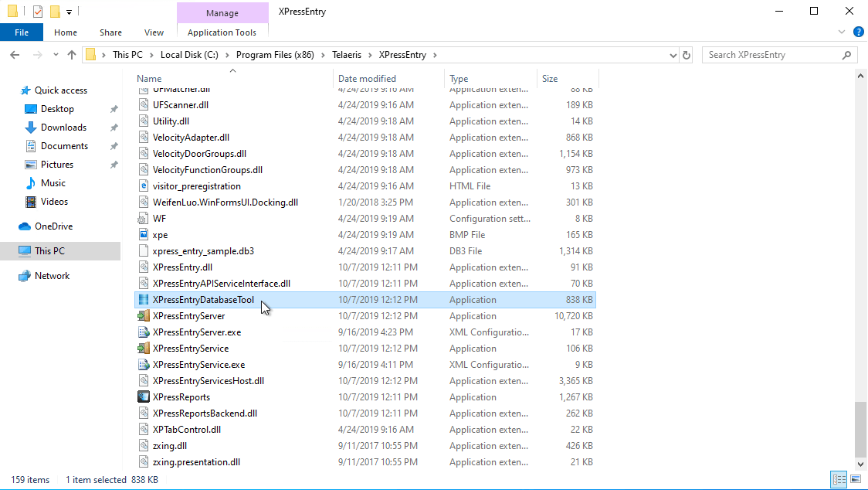Navigate to Program Files (x86) breadcrumb

pos(275,55)
